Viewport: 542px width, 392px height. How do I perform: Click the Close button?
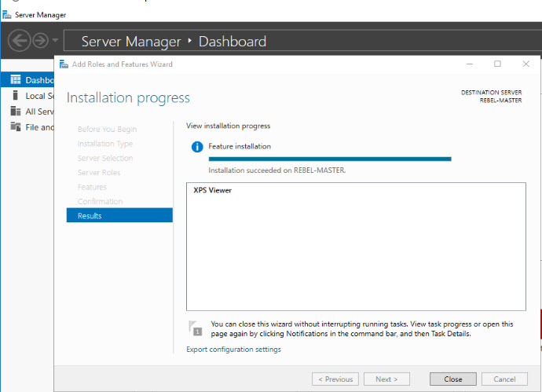coord(452,379)
